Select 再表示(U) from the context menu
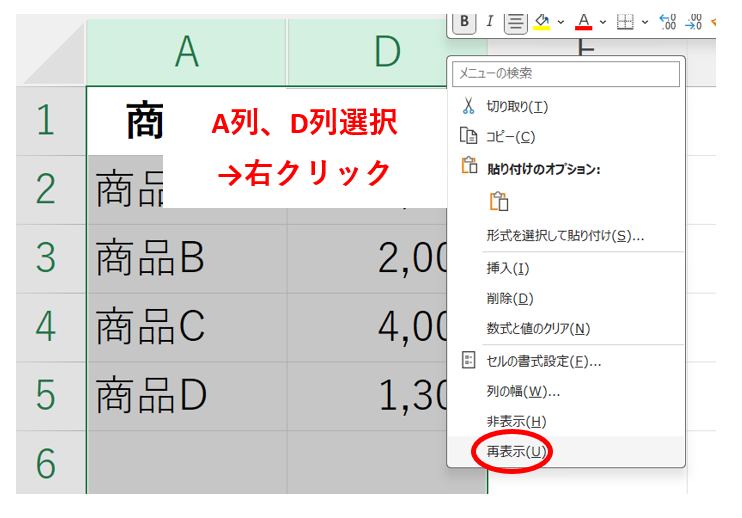 [515, 452]
